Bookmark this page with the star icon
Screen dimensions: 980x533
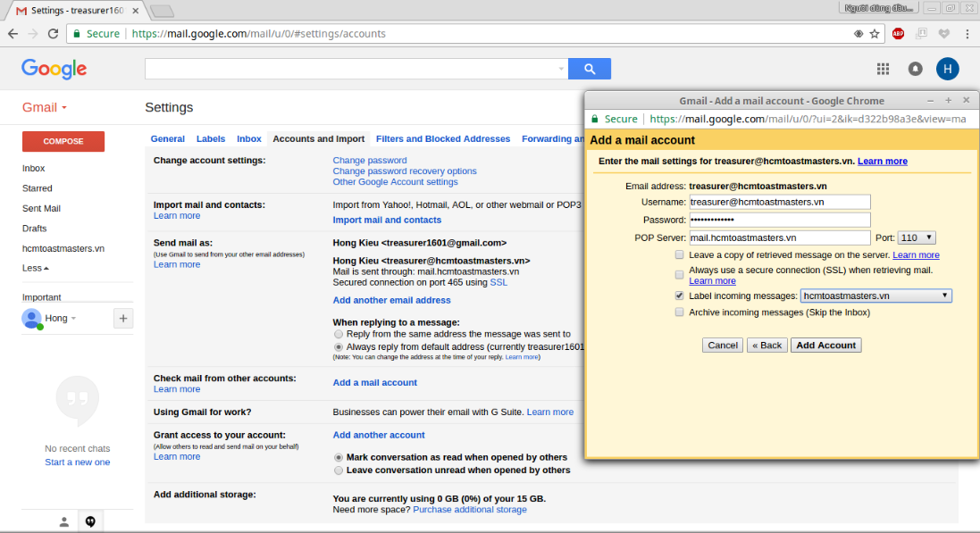[875, 34]
